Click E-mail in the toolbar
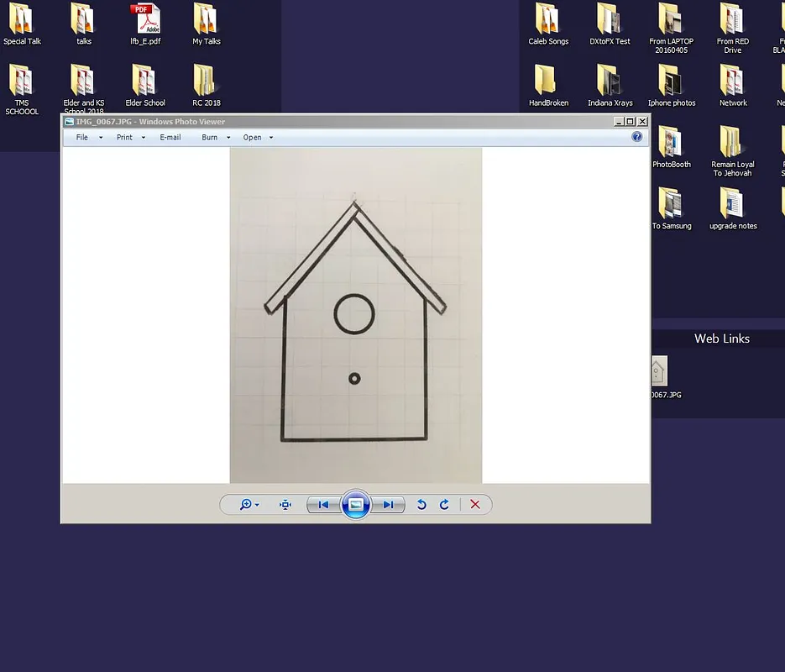 170,137
